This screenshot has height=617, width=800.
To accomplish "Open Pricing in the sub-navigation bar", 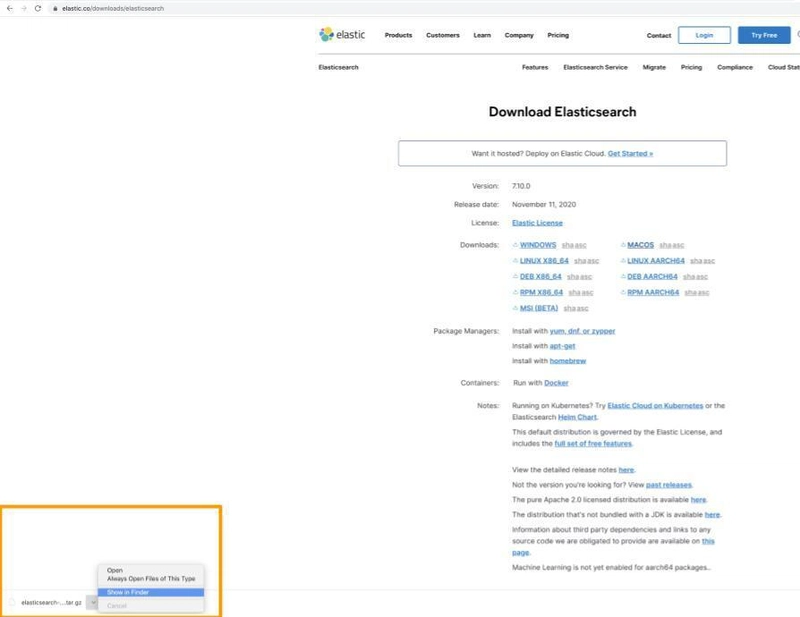I will click(691, 67).
